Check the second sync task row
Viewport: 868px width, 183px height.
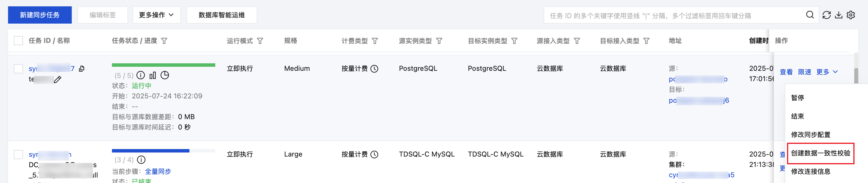click(x=18, y=155)
